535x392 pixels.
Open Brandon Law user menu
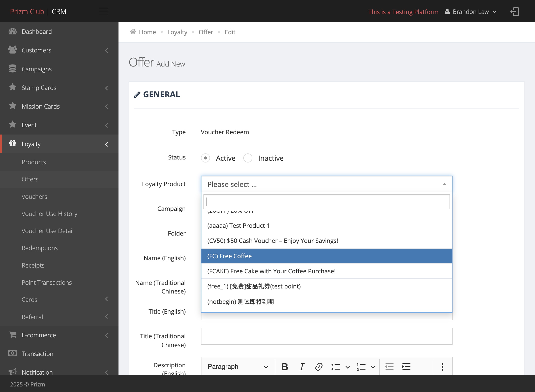[470, 12]
